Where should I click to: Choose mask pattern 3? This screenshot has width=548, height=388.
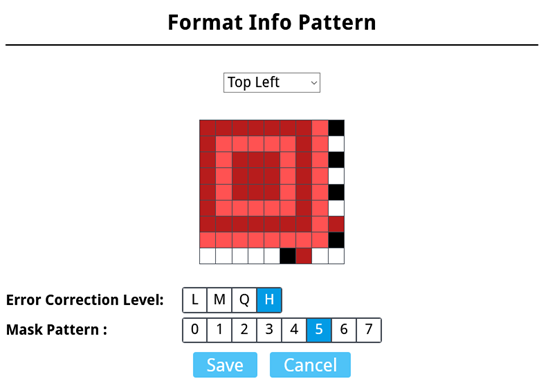[x=269, y=330]
